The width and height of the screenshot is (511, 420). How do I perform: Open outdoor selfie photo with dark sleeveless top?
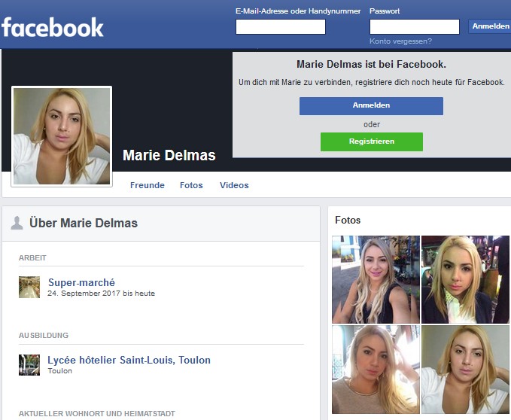(x=376, y=279)
